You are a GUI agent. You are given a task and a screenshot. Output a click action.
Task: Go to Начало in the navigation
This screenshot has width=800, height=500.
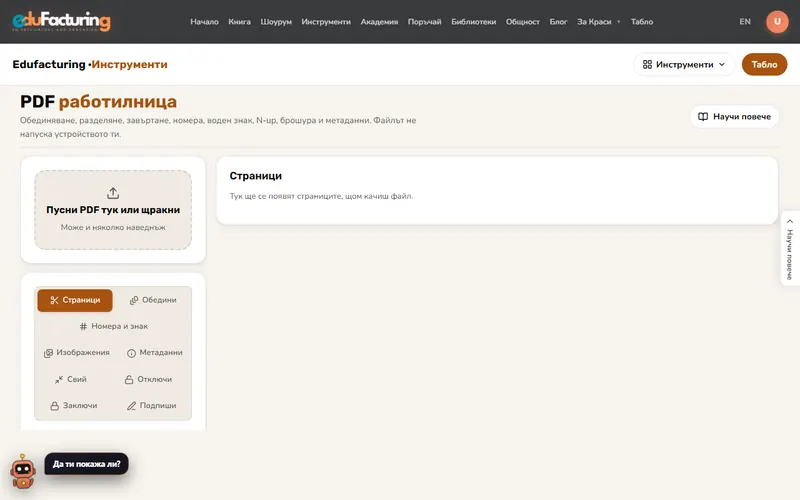[204, 21]
